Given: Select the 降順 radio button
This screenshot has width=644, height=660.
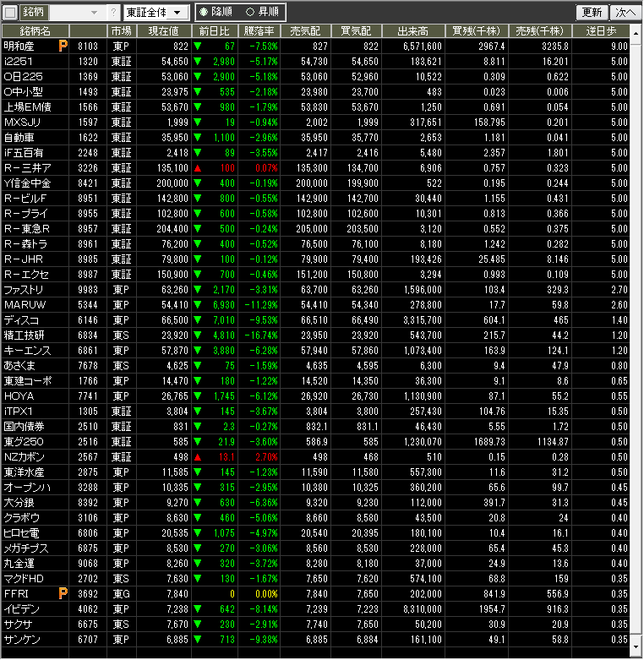Looking at the screenshot, I should pyautogui.click(x=204, y=13).
